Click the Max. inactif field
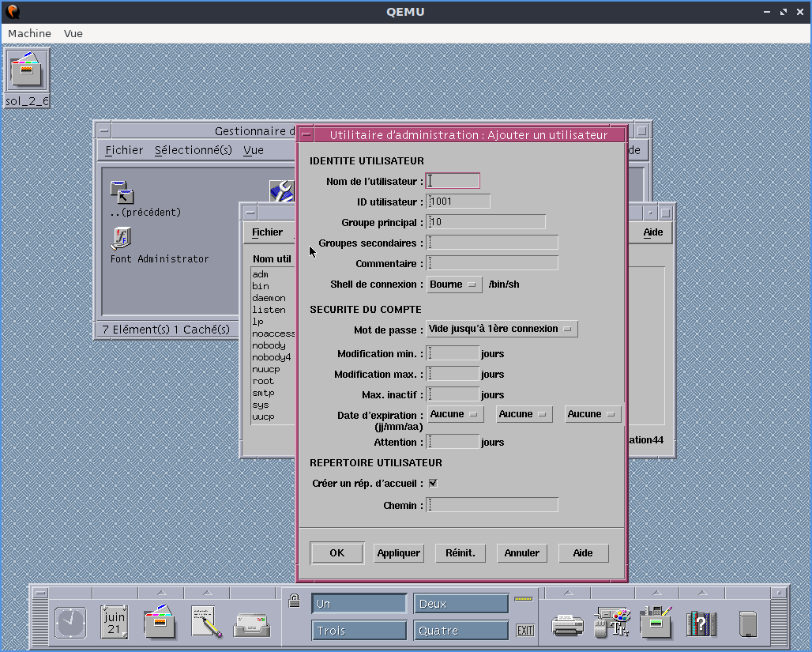The image size is (812, 652). coord(453,394)
